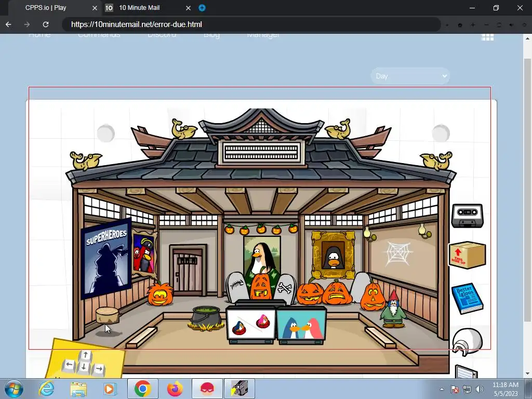Viewport: 532px width, 399px height.
Task: Select the puffle sled screen
Action: pyautogui.click(x=251, y=325)
